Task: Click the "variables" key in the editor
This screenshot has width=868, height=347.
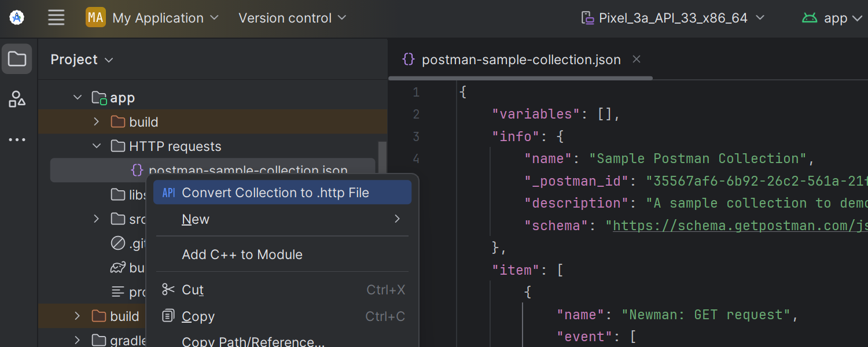Action: point(536,114)
